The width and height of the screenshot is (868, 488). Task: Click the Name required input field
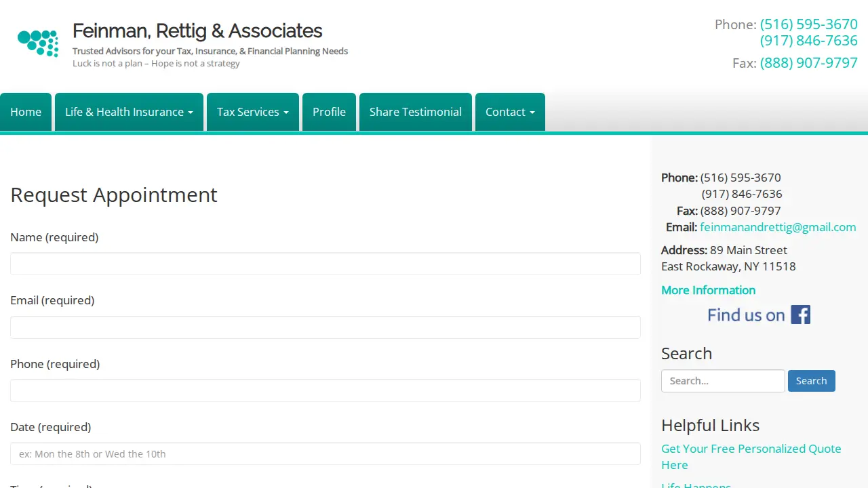pyautogui.click(x=325, y=264)
